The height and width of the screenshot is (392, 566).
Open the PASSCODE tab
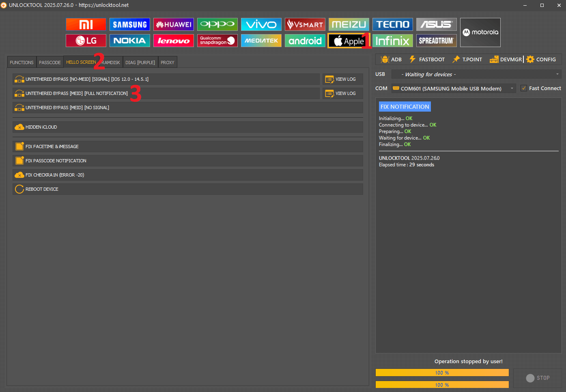(x=49, y=62)
